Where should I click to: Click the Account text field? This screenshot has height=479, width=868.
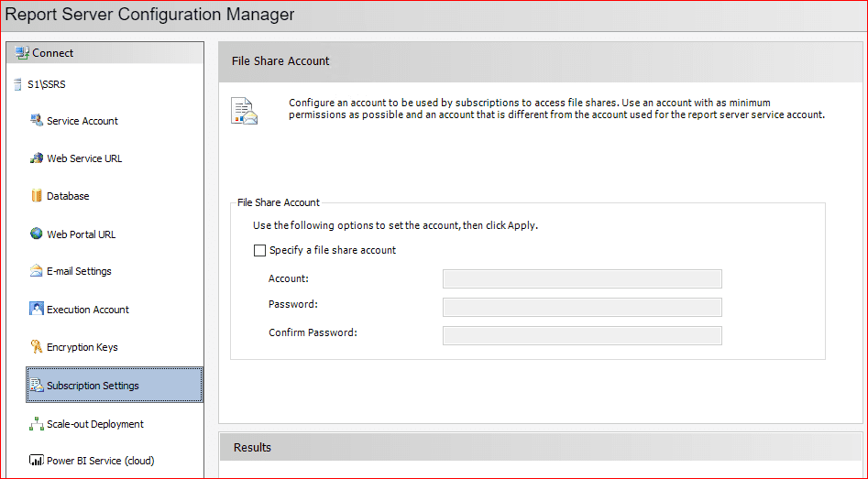click(x=582, y=279)
